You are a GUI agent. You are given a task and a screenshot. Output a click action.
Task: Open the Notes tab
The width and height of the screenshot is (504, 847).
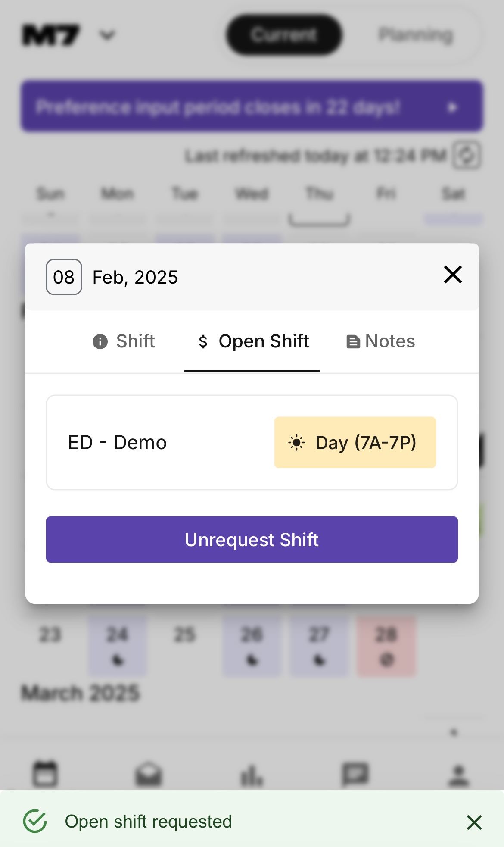(x=381, y=341)
